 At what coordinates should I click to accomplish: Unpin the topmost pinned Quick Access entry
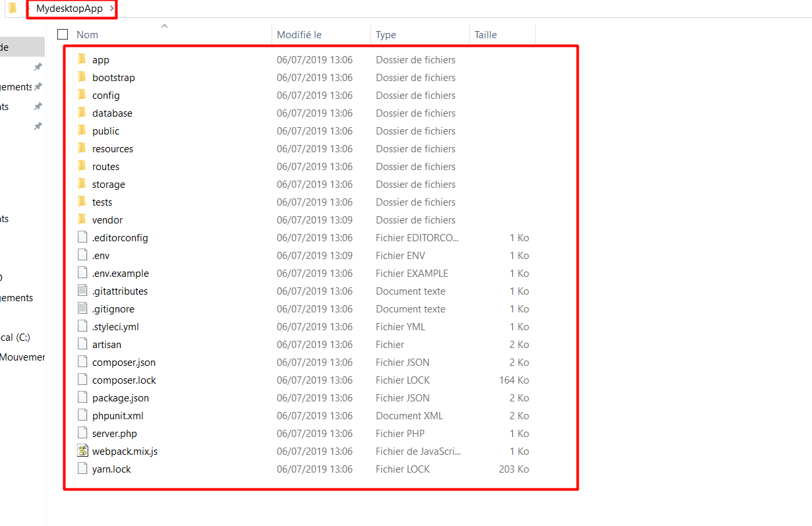(38, 67)
